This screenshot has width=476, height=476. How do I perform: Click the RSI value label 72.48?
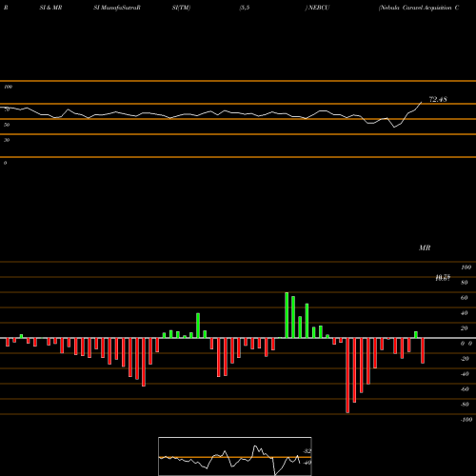(x=438, y=99)
